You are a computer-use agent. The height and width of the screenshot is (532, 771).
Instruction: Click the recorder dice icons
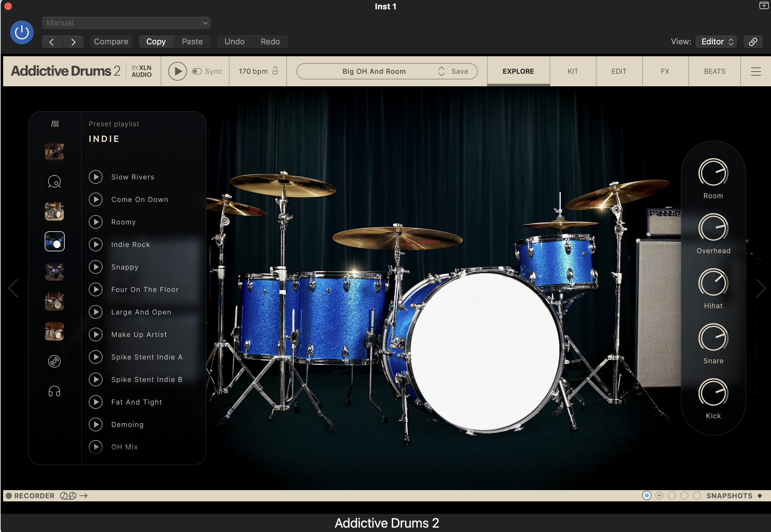coord(68,496)
